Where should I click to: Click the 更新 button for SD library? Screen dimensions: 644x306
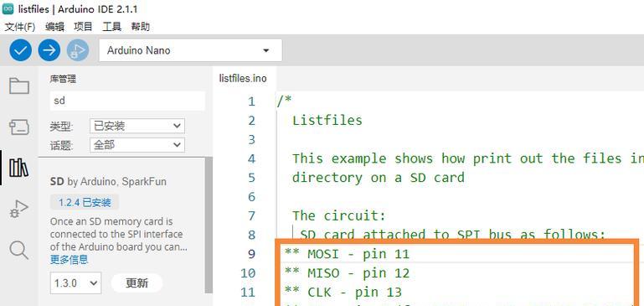(137, 283)
